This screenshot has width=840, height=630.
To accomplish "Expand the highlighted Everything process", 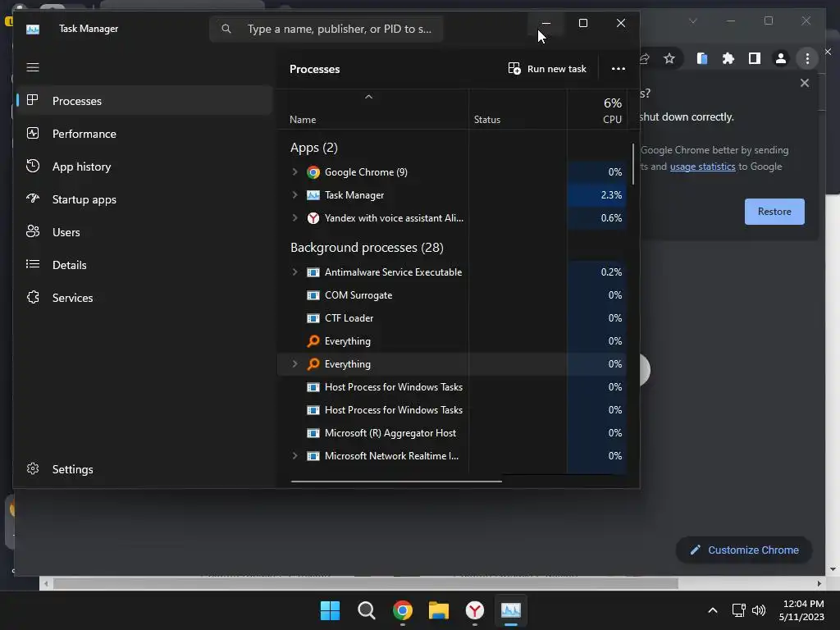I will [x=294, y=364].
